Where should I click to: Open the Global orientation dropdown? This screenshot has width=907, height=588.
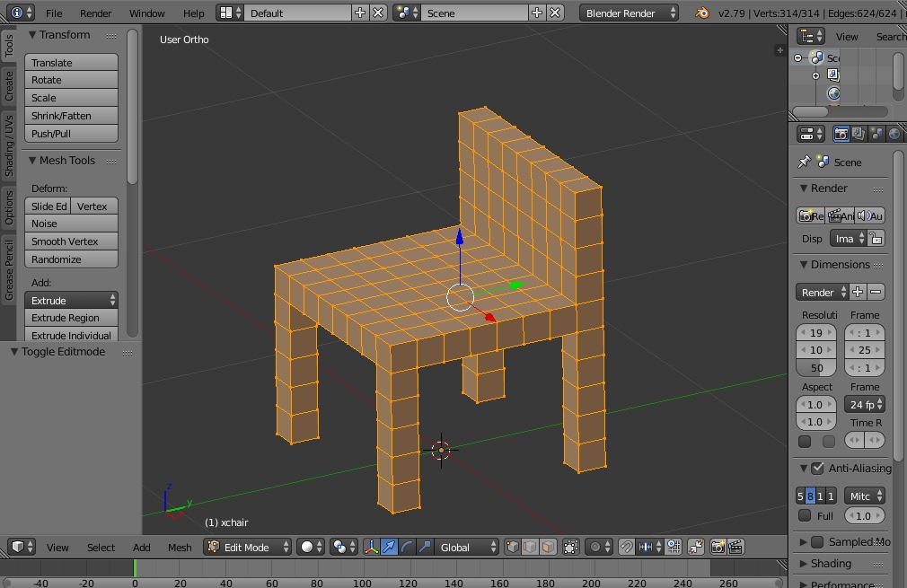click(x=467, y=547)
